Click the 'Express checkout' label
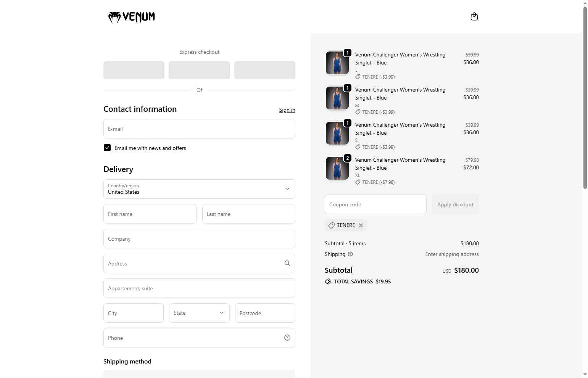This screenshot has height=378, width=588. pyautogui.click(x=199, y=52)
